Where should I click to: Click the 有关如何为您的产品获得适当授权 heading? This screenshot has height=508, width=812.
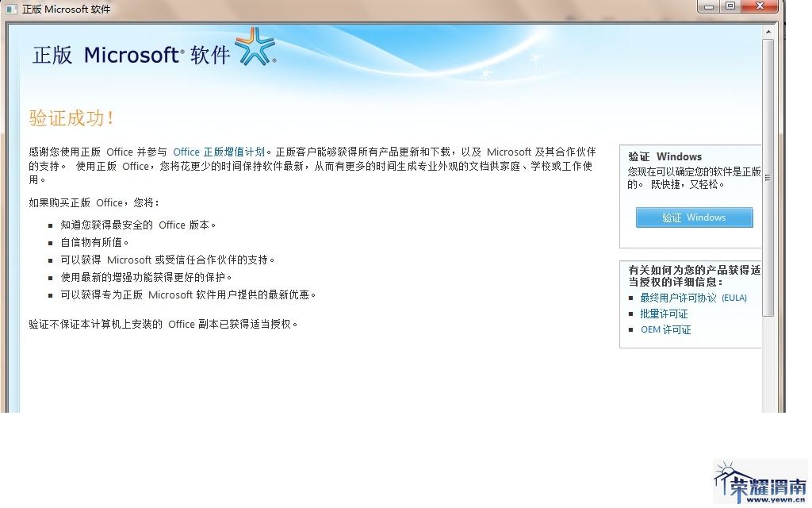point(694,275)
